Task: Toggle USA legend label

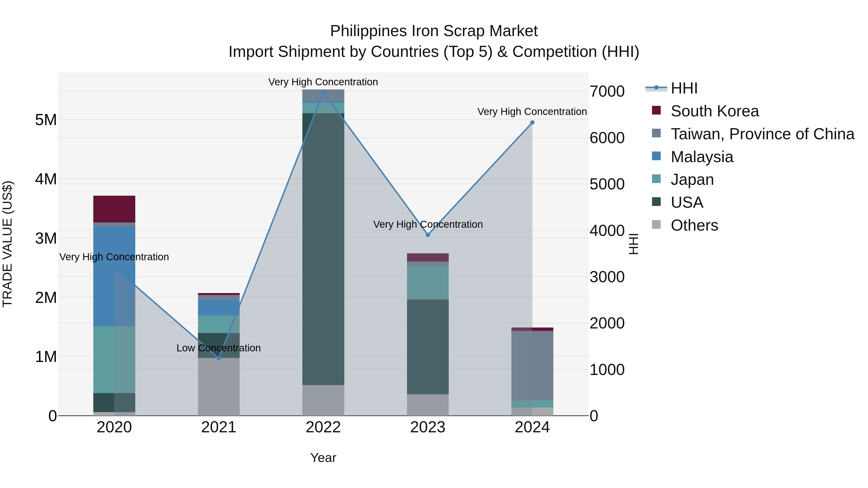Action: tap(687, 202)
